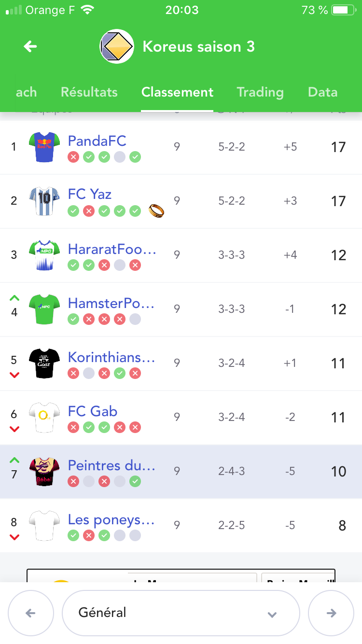Tap the gold ring icon beside FC Yaz

(156, 210)
